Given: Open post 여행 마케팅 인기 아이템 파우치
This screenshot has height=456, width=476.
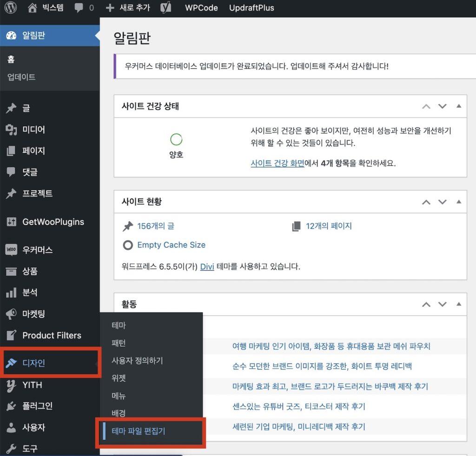Looking at the screenshot, I should pos(331,346).
